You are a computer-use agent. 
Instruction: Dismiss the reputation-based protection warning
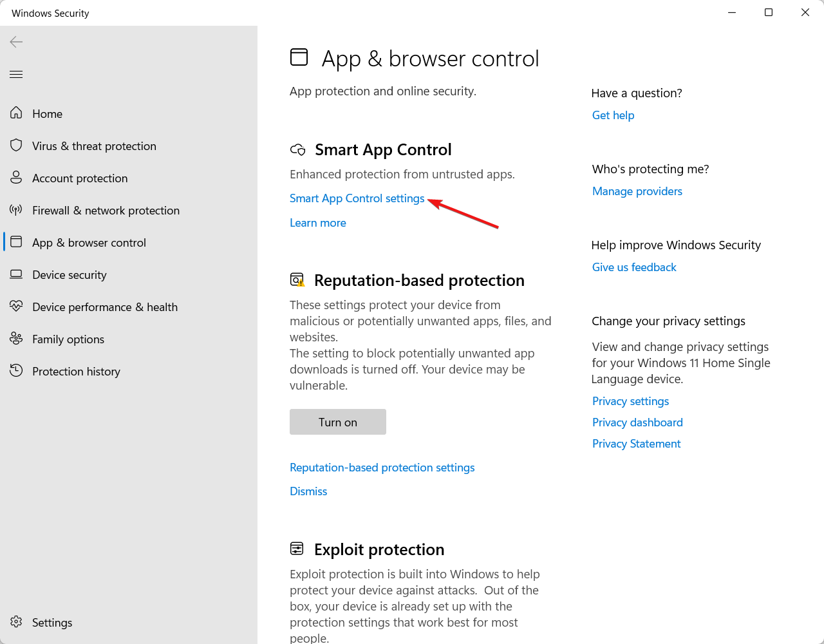[308, 491]
